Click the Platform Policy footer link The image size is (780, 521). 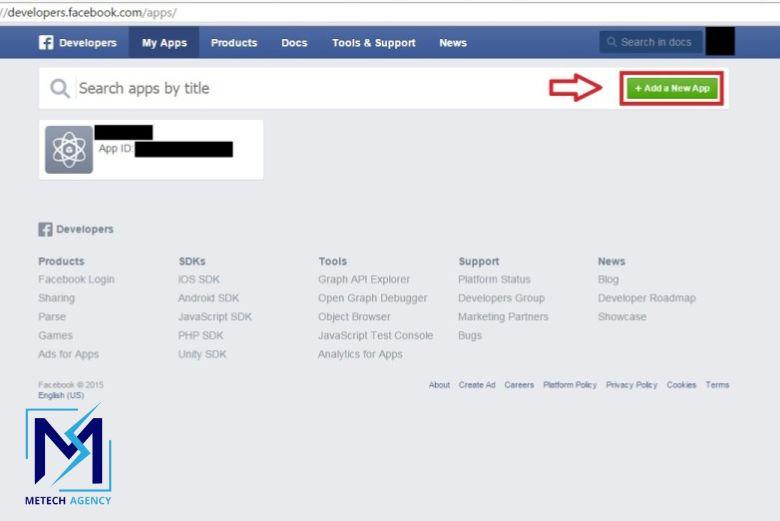coord(569,385)
